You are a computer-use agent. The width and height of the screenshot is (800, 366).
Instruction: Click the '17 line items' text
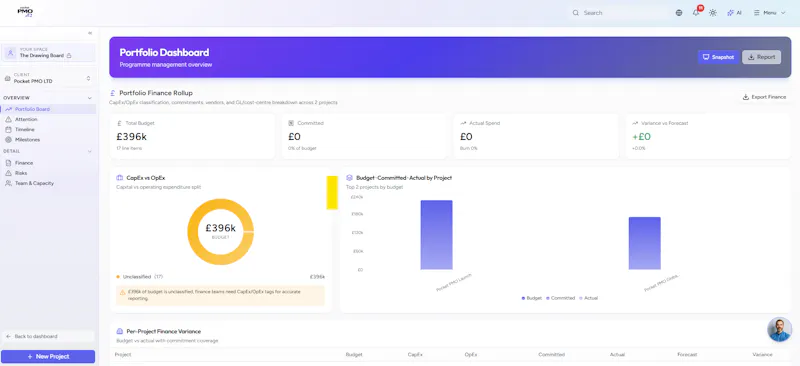129,149
